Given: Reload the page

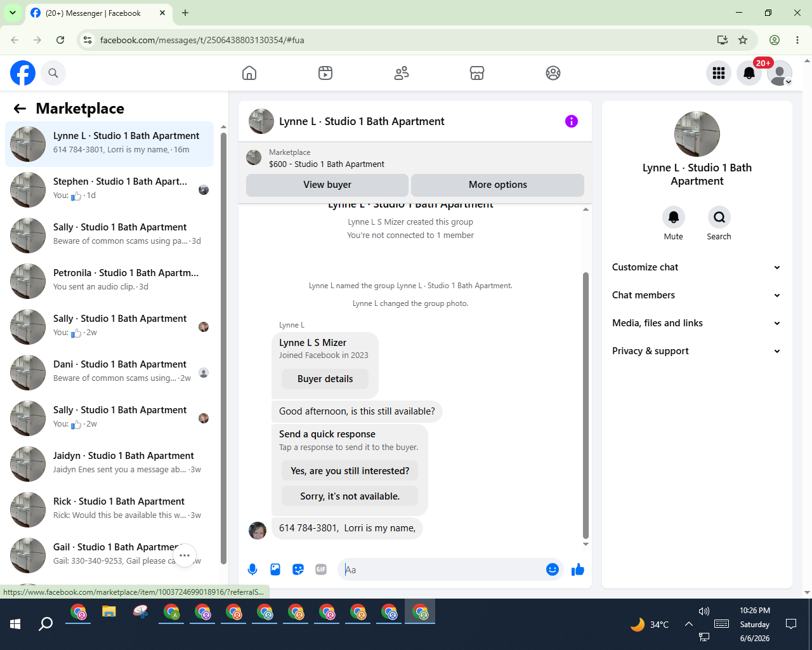Looking at the screenshot, I should tap(60, 40).
